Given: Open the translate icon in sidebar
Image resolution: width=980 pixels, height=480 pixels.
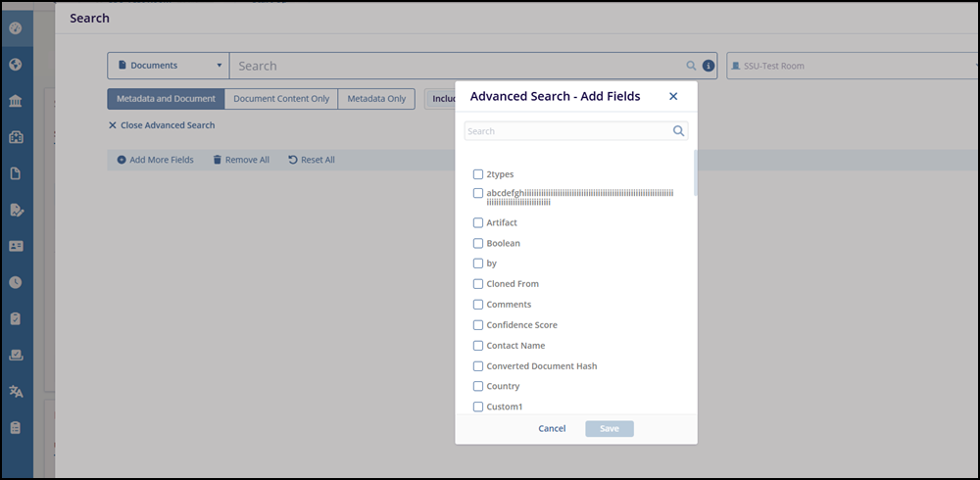Looking at the screenshot, I should coord(16,391).
